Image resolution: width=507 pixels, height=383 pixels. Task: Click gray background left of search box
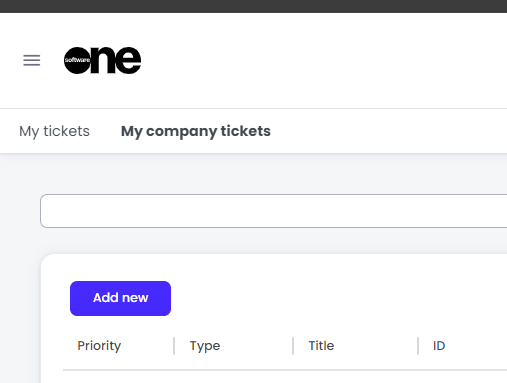tap(20, 211)
